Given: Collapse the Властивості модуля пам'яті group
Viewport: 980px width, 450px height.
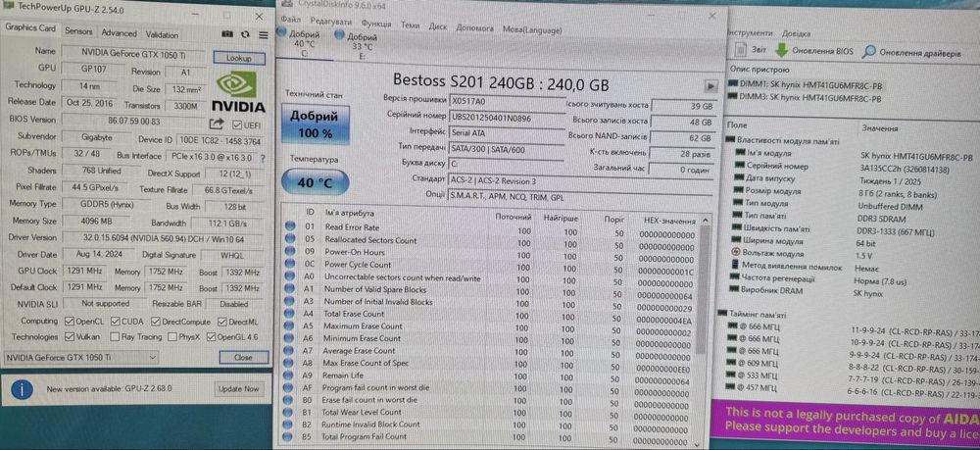Looking at the screenshot, I should click(731, 141).
